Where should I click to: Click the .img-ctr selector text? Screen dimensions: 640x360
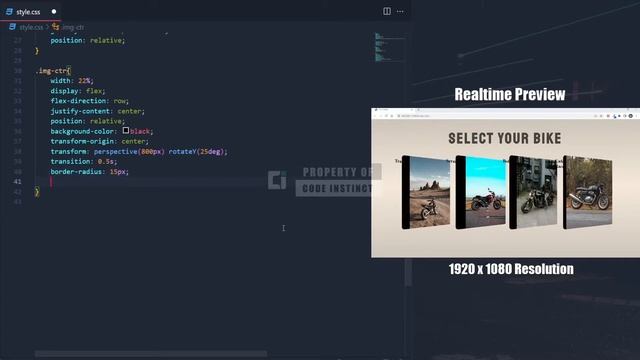click(x=53, y=71)
